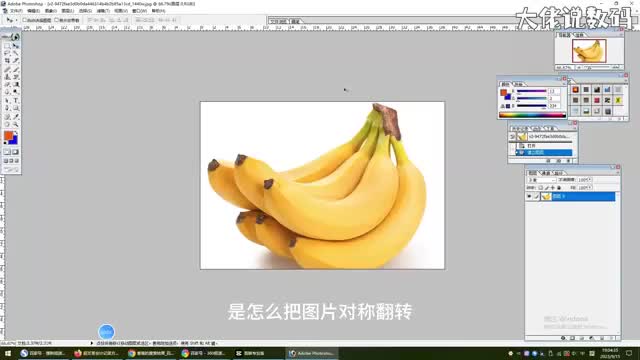Click Adobe Photoshop taskbar button

point(312,353)
